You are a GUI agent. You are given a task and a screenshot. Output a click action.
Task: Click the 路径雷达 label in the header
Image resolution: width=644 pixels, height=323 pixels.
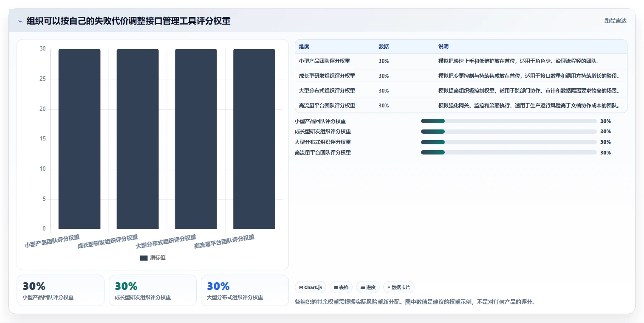tap(616, 20)
